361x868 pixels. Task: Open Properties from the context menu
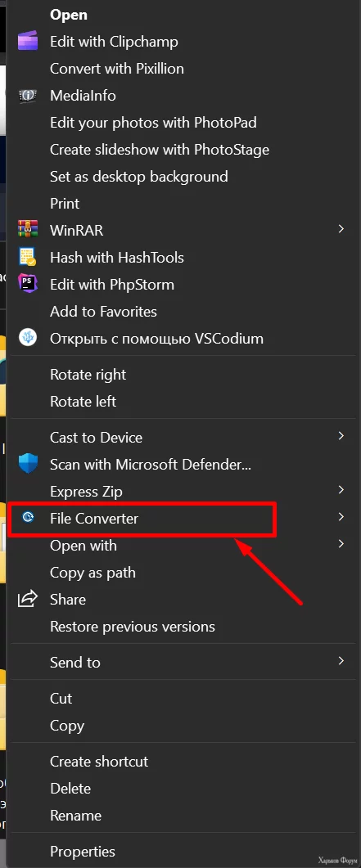click(x=83, y=852)
